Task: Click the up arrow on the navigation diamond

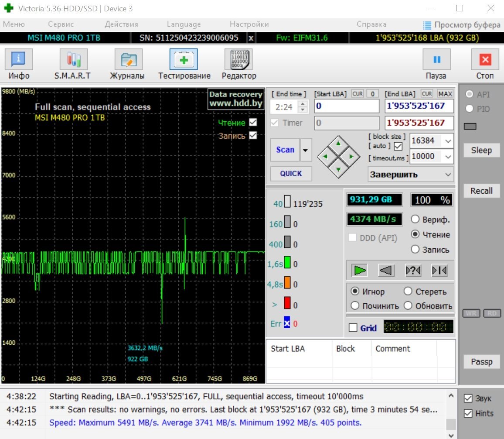Action: click(338, 144)
